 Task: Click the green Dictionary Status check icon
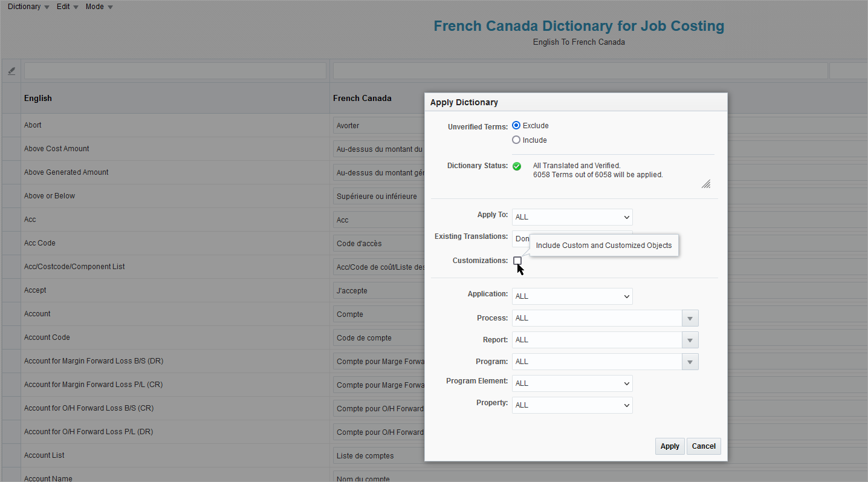point(517,166)
